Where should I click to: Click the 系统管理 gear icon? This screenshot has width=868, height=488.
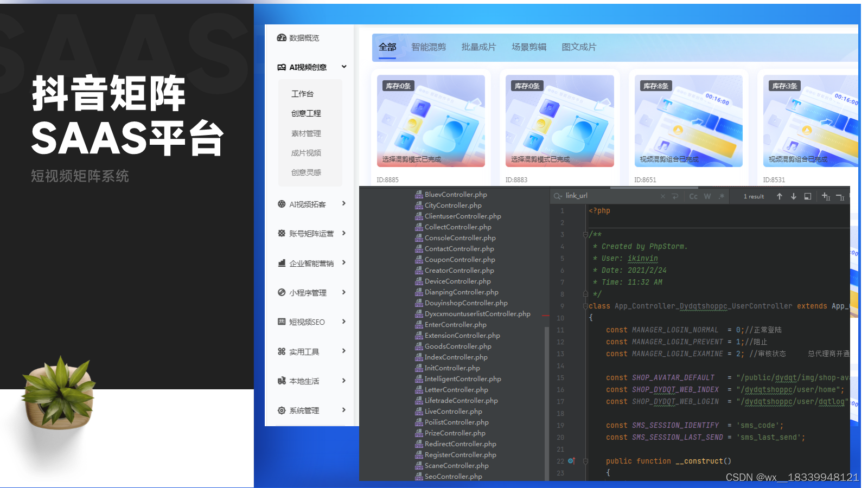282,410
